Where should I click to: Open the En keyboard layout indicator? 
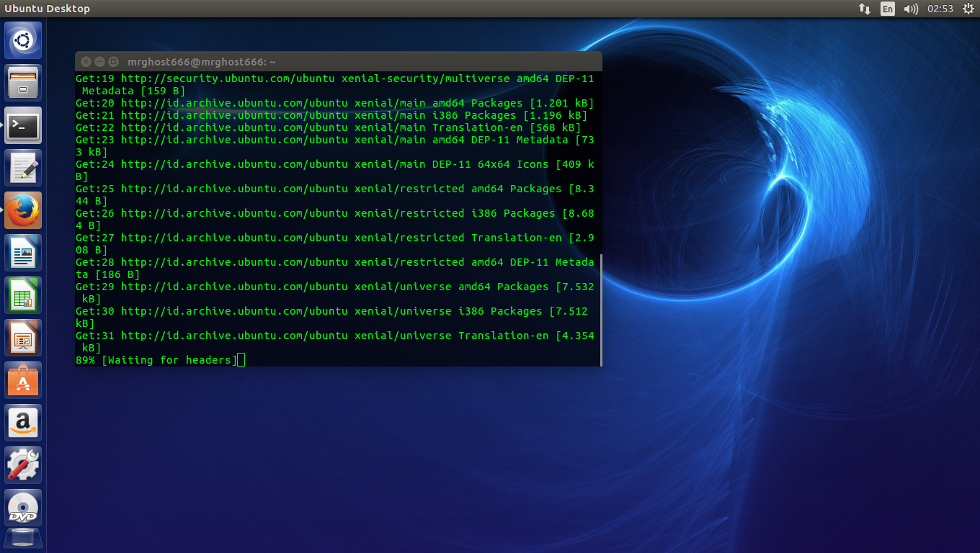[888, 9]
